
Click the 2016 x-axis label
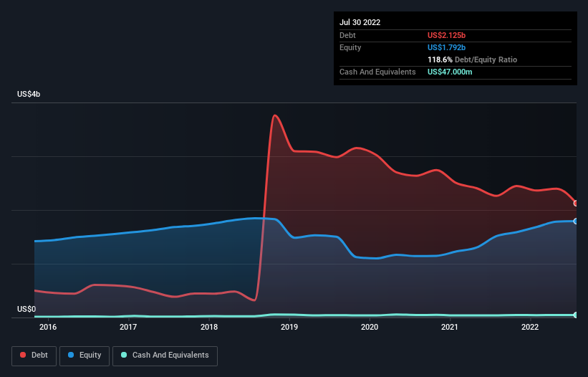click(x=48, y=327)
